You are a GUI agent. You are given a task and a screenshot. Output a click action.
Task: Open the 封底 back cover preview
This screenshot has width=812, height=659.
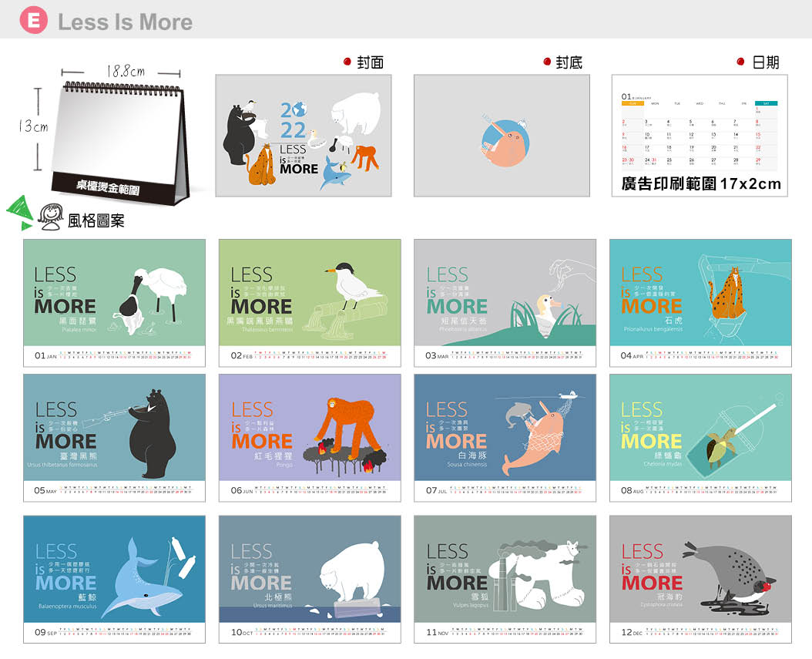point(502,135)
